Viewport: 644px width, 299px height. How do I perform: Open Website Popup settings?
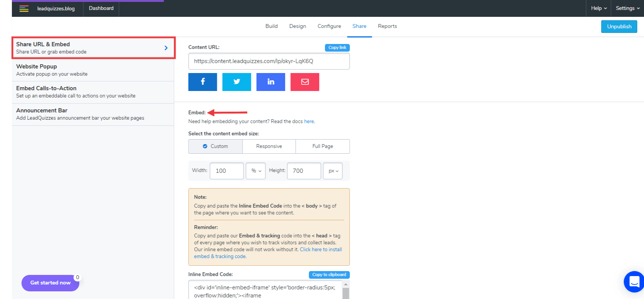pos(93,70)
